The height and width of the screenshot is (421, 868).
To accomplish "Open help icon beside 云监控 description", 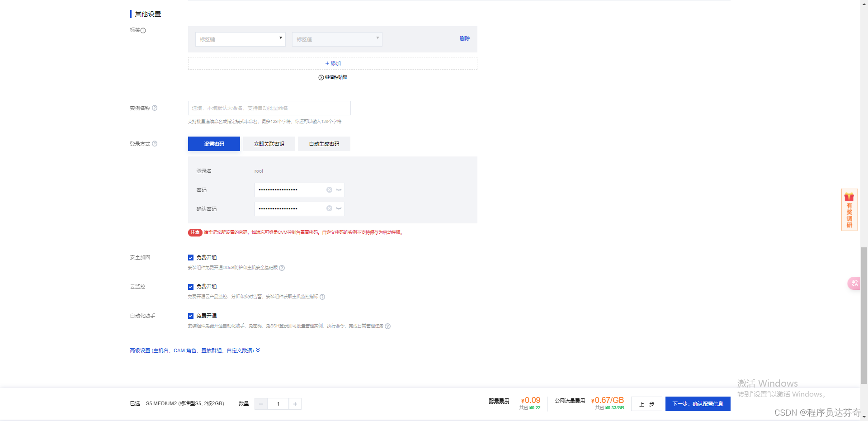I will pos(322,297).
